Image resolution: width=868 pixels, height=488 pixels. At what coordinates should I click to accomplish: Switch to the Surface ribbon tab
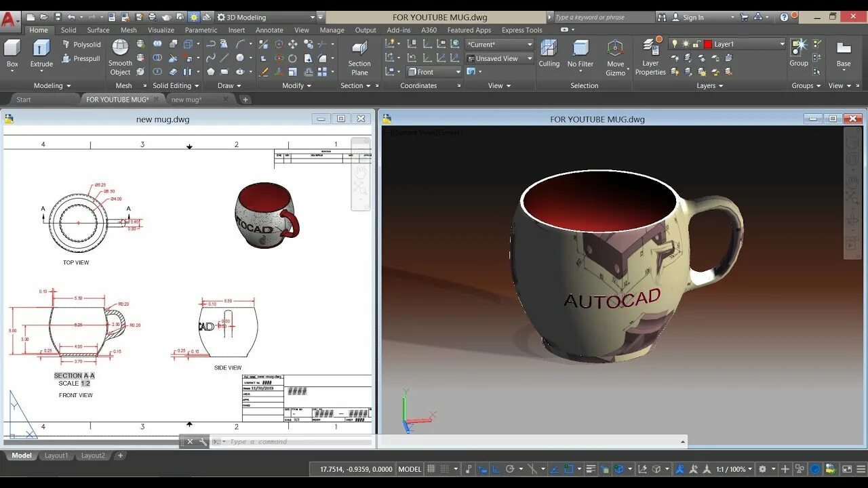click(x=98, y=30)
